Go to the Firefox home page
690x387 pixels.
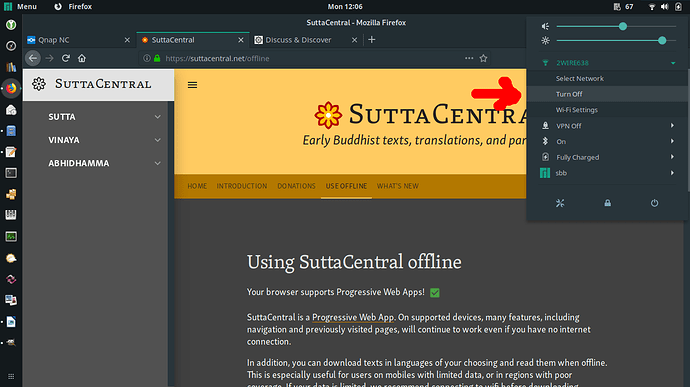pyautogui.click(x=82, y=58)
